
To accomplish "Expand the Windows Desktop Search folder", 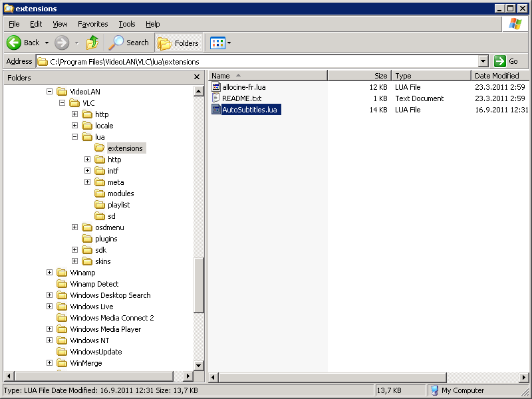I will point(49,295).
